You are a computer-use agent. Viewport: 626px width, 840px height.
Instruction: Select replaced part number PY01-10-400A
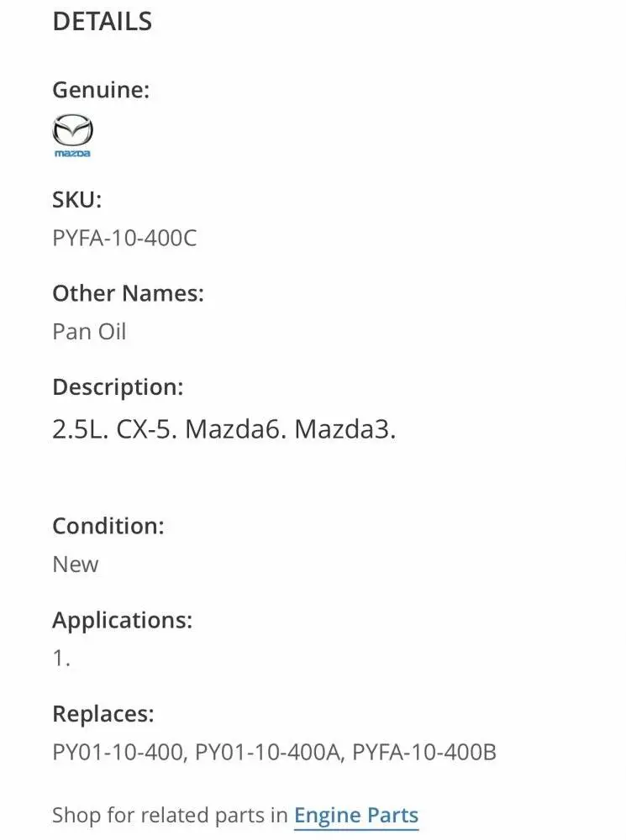[267, 753]
